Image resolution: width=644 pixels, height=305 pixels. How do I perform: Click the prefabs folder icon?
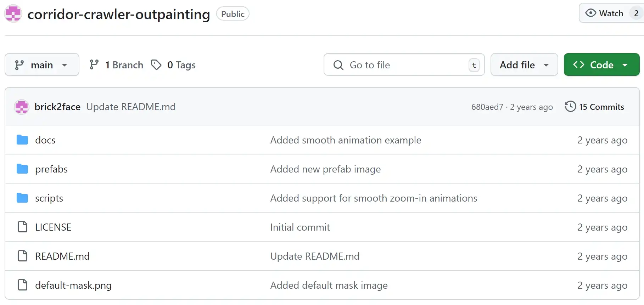22,169
